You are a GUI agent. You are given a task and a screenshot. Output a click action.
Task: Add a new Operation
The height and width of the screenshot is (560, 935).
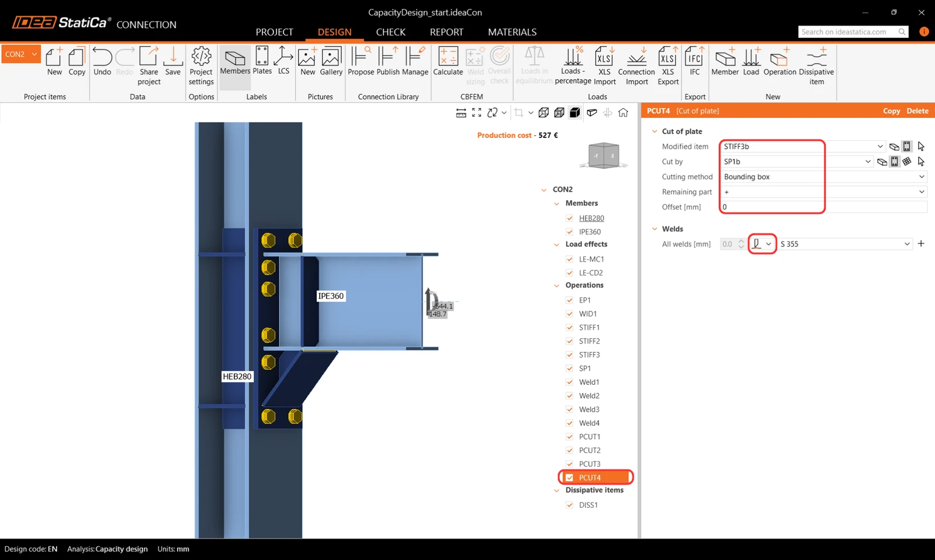pos(780,61)
